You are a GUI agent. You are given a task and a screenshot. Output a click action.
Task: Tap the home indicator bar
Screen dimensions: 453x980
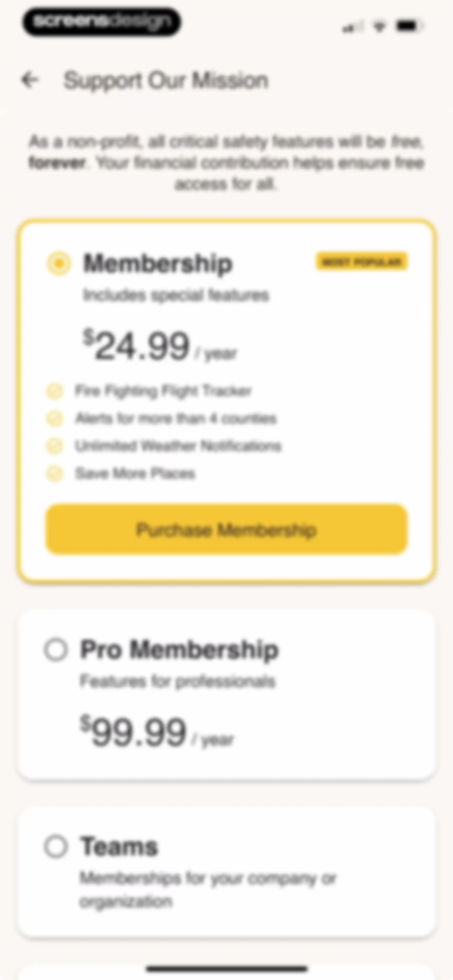pos(227,969)
